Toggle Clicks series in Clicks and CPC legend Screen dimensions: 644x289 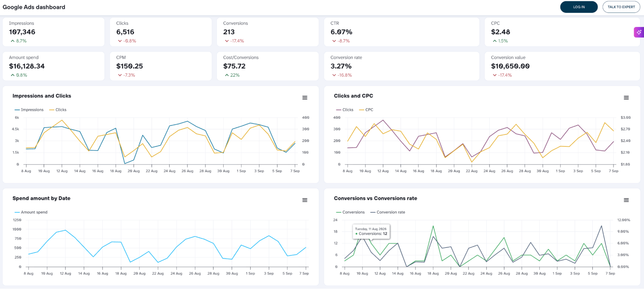(x=345, y=110)
